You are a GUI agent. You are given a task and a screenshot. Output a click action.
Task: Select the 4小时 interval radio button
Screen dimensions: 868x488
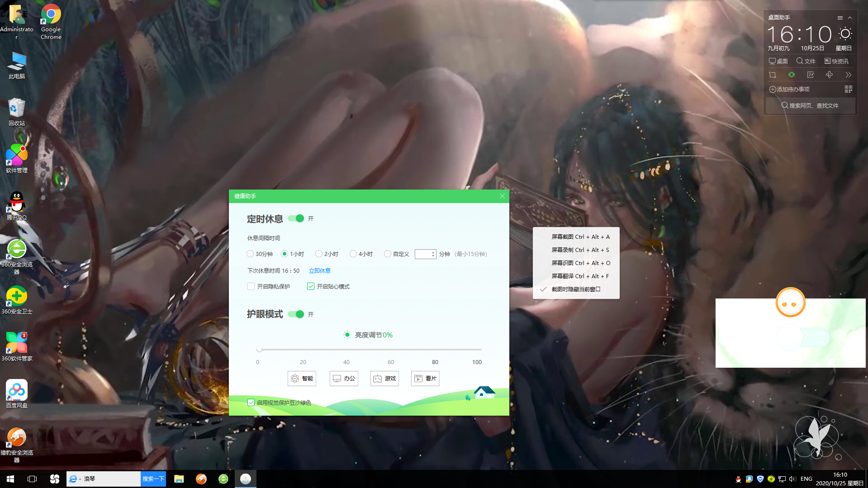click(353, 254)
